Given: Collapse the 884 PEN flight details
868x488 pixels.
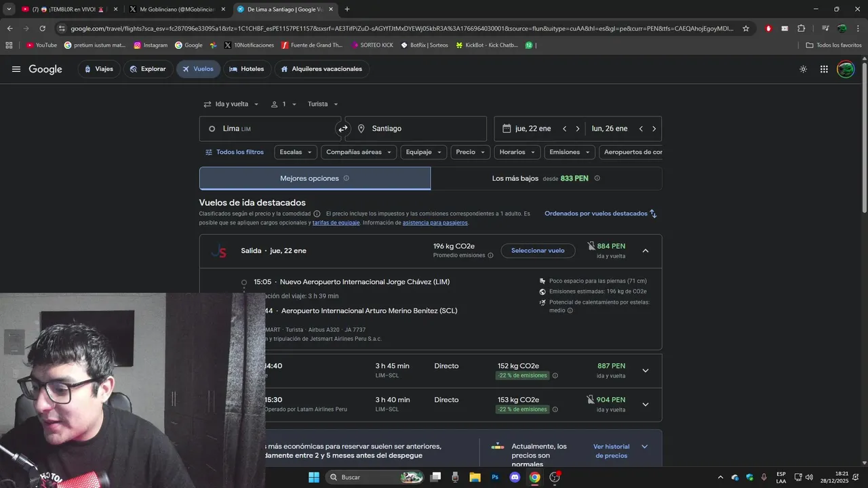Looking at the screenshot, I should tap(646, 251).
